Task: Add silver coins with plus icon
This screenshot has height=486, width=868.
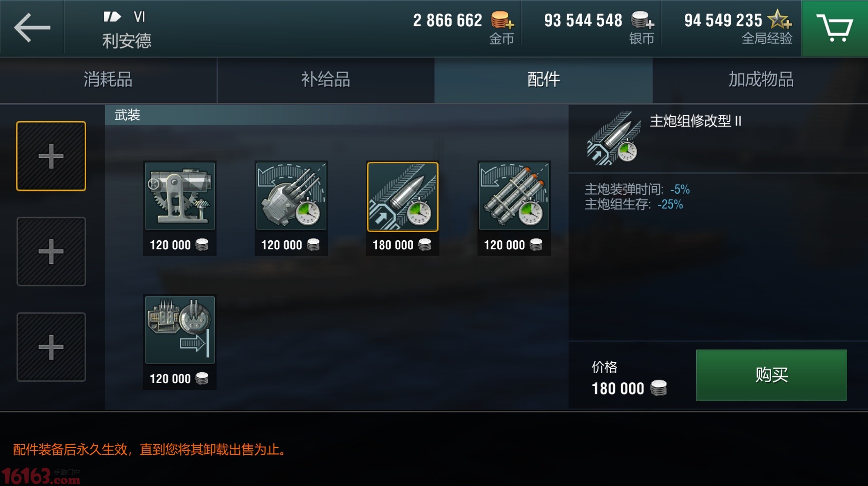Action: [x=642, y=20]
